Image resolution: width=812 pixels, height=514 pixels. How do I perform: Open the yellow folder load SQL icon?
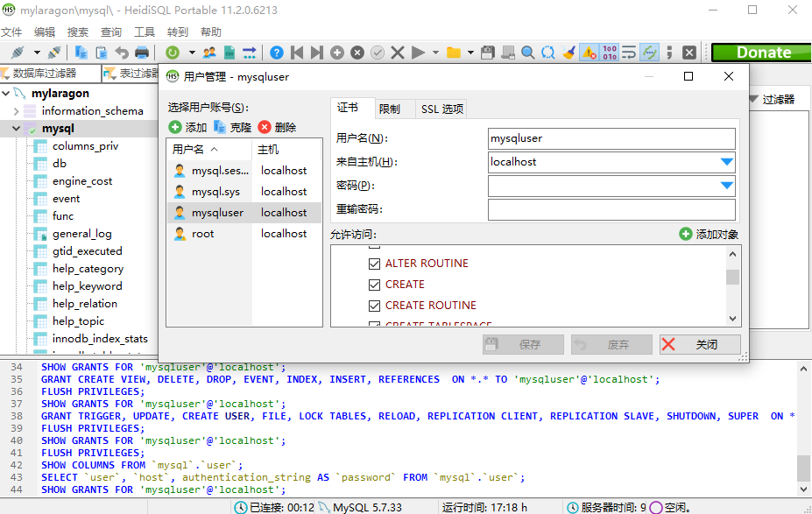point(454,53)
